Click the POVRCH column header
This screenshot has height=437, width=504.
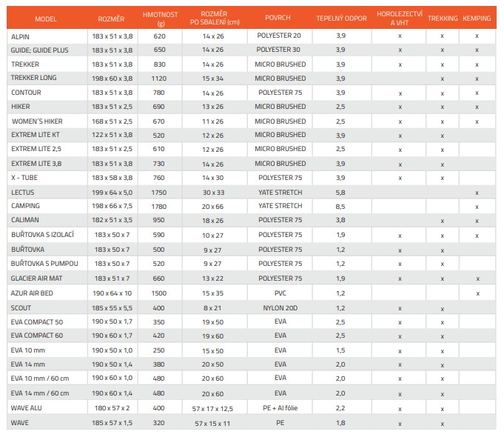pos(278,18)
